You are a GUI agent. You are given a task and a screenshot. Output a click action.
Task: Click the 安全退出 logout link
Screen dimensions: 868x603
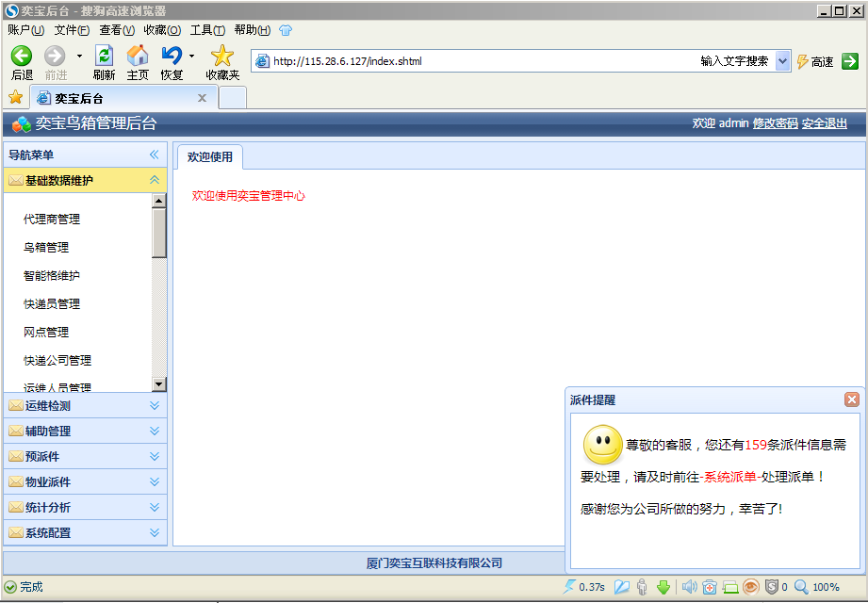(x=825, y=123)
